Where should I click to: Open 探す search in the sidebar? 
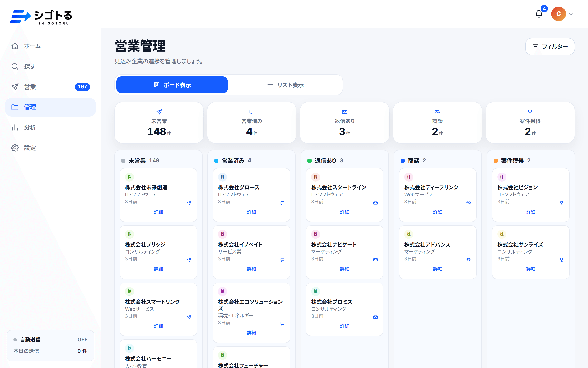(50, 66)
